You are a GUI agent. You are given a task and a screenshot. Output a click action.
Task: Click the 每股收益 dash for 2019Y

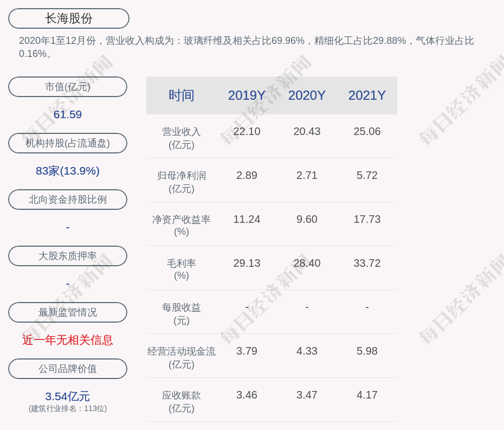click(x=247, y=307)
